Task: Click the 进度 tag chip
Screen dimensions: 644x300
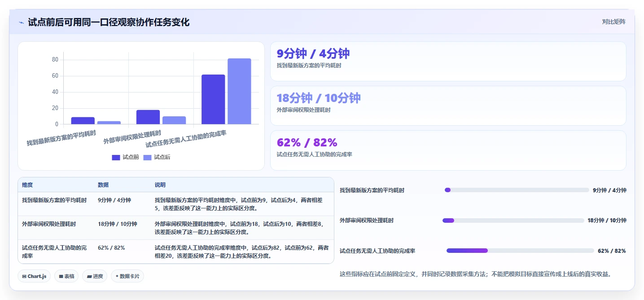Action: click(x=95, y=276)
